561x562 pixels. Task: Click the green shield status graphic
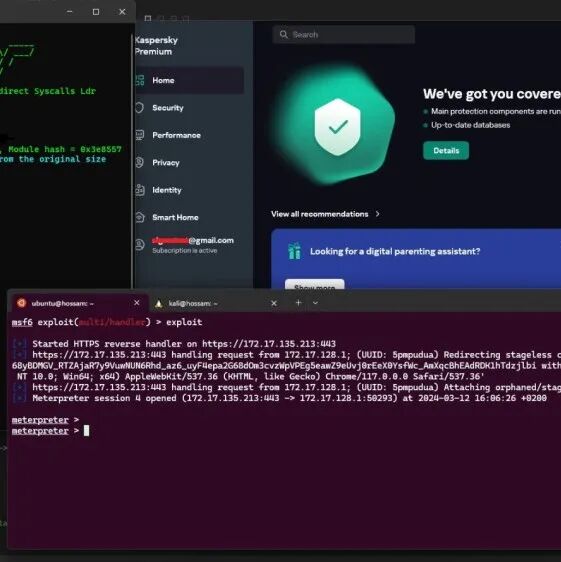[x=337, y=126]
